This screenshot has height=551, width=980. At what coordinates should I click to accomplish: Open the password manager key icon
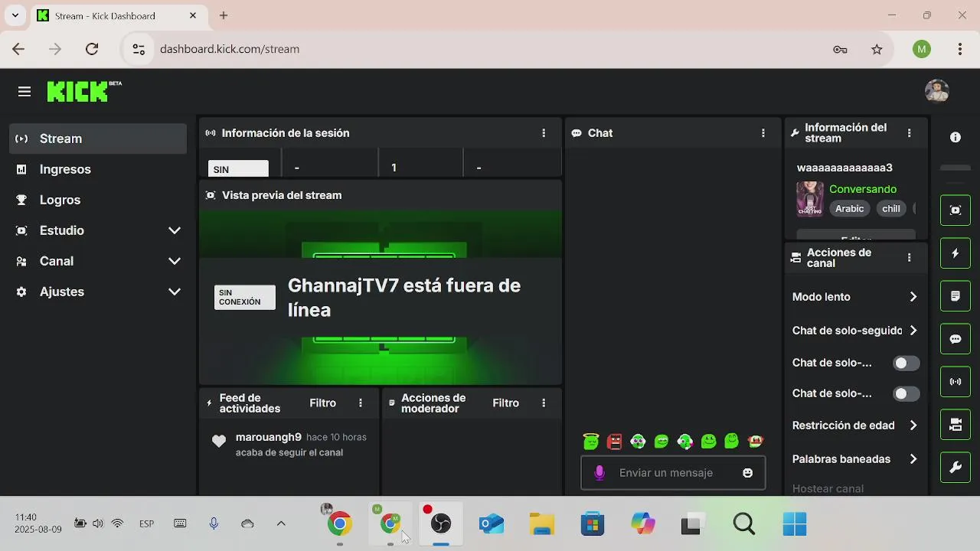pos(840,49)
